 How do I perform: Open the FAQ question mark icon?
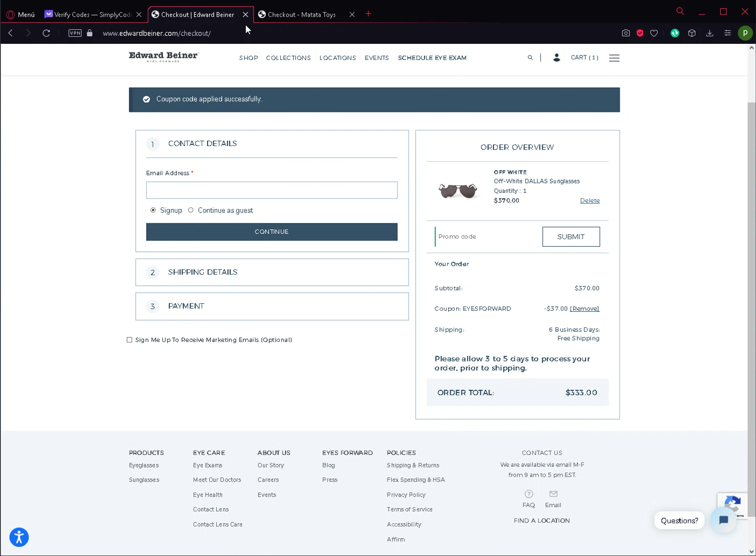pos(529,494)
